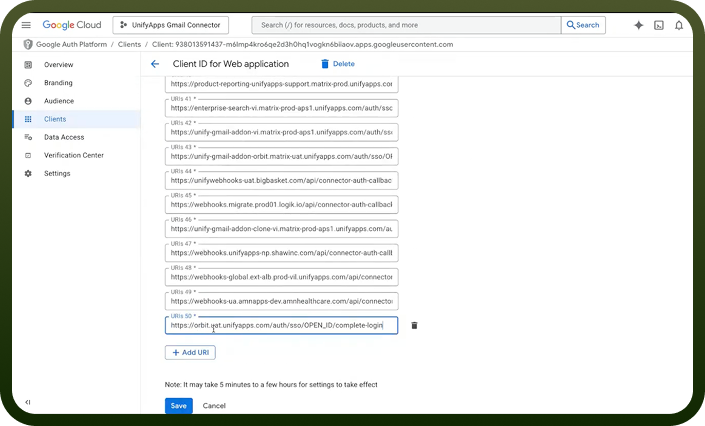This screenshot has width=705, height=426.
Task: Click Add URI button
Action: tap(190, 352)
